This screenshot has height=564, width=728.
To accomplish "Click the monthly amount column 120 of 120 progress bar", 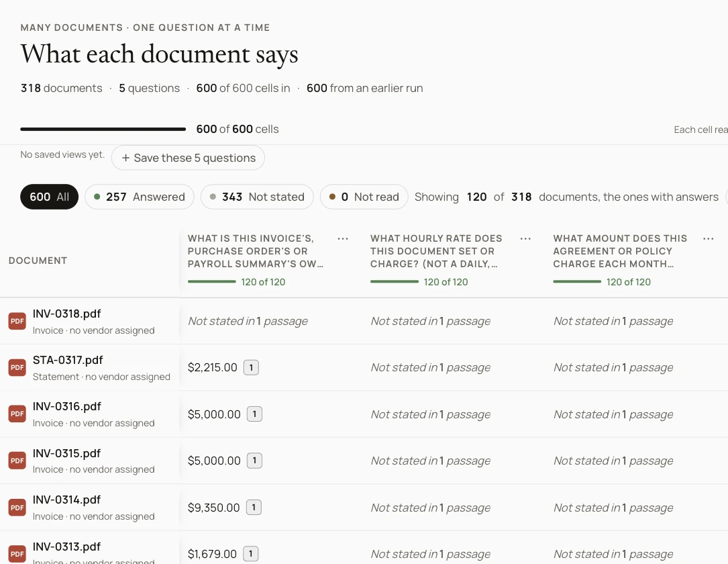I will [577, 281].
